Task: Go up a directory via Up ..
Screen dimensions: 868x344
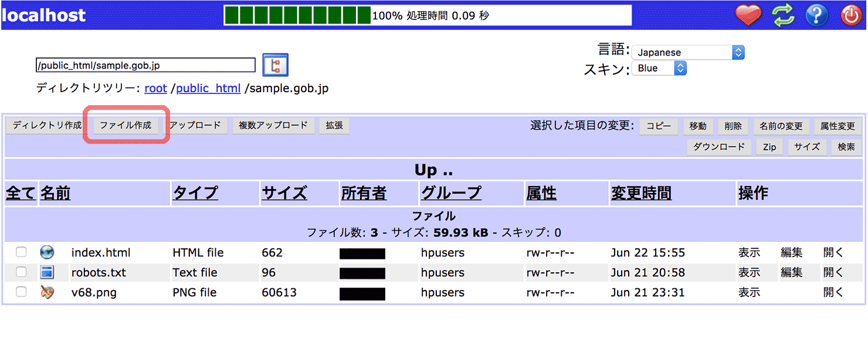Action: (x=433, y=170)
